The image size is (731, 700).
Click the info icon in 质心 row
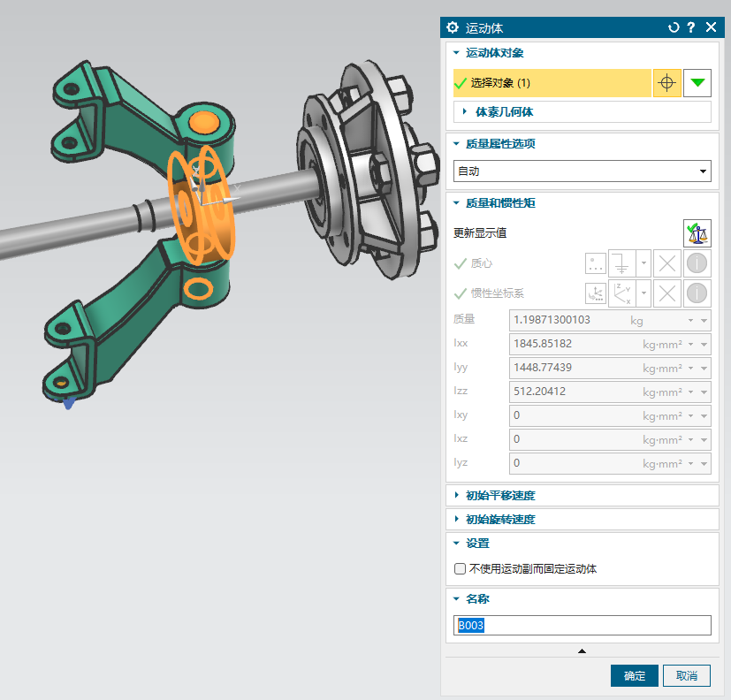pos(697,263)
